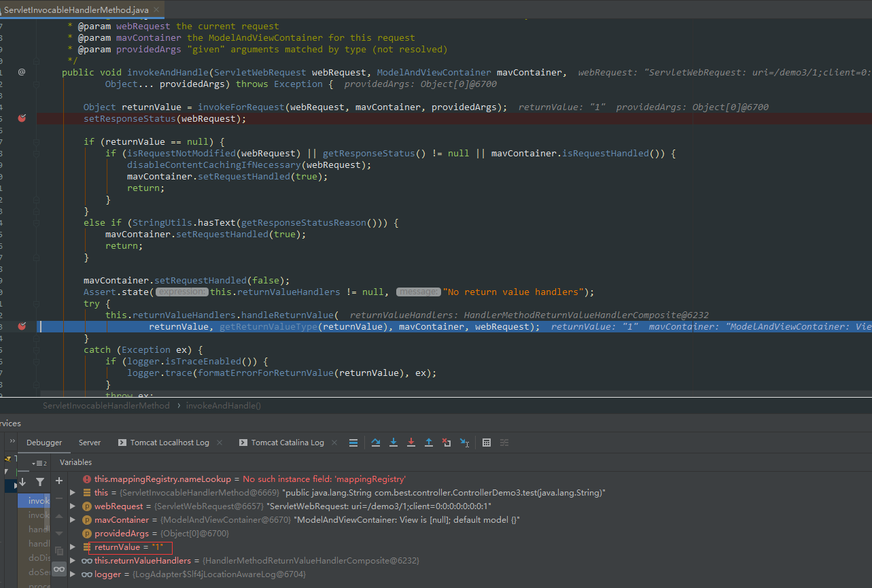872x588 pixels.
Task: Click the ModelAndViewContainer value text of mavContainer
Action: (406, 520)
